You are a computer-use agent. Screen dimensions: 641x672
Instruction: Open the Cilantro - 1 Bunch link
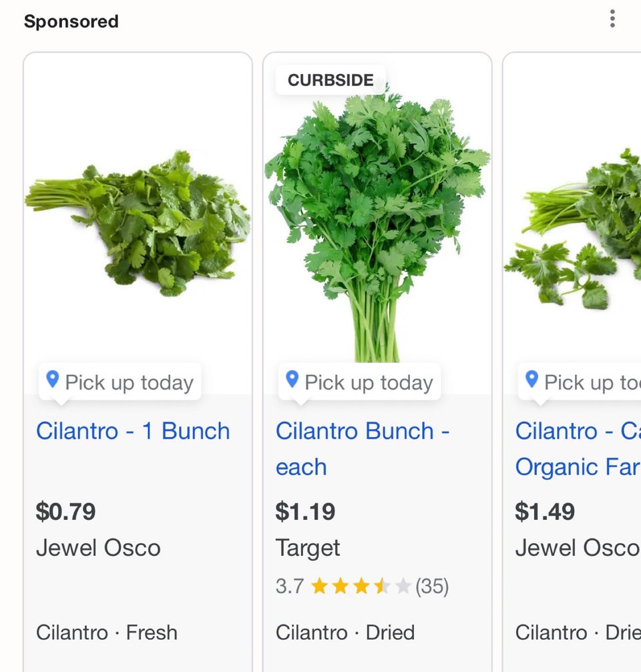pos(133,431)
